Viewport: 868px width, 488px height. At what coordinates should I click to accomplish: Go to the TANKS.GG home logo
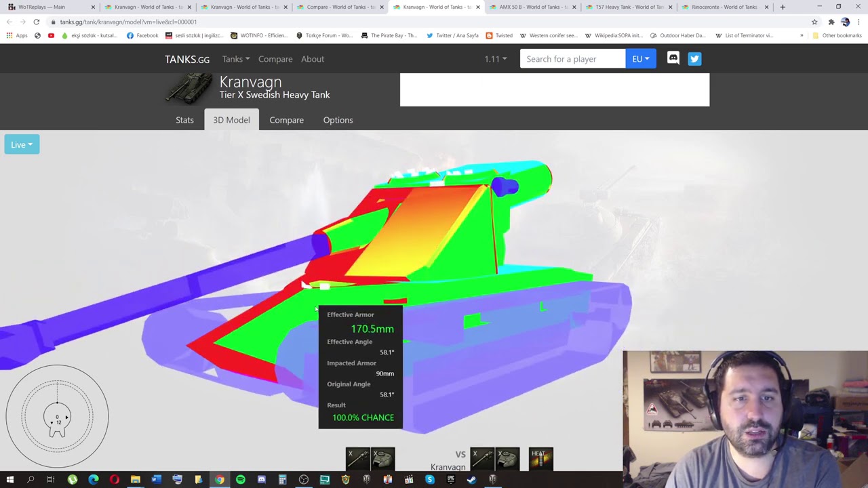(x=187, y=59)
